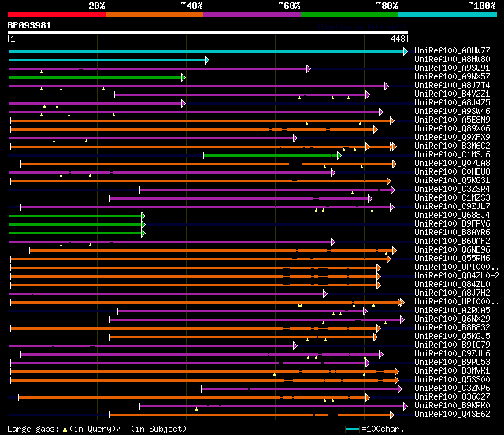504x435 pixels.
Task: Select the UniRef100_Q6NX29 label
Action: pos(452,319)
